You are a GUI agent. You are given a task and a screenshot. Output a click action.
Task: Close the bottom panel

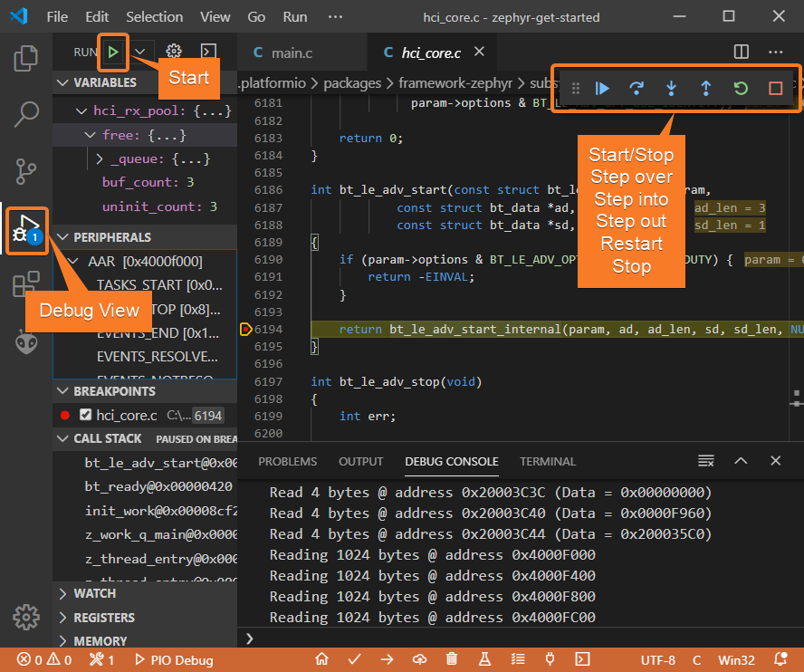click(776, 461)
